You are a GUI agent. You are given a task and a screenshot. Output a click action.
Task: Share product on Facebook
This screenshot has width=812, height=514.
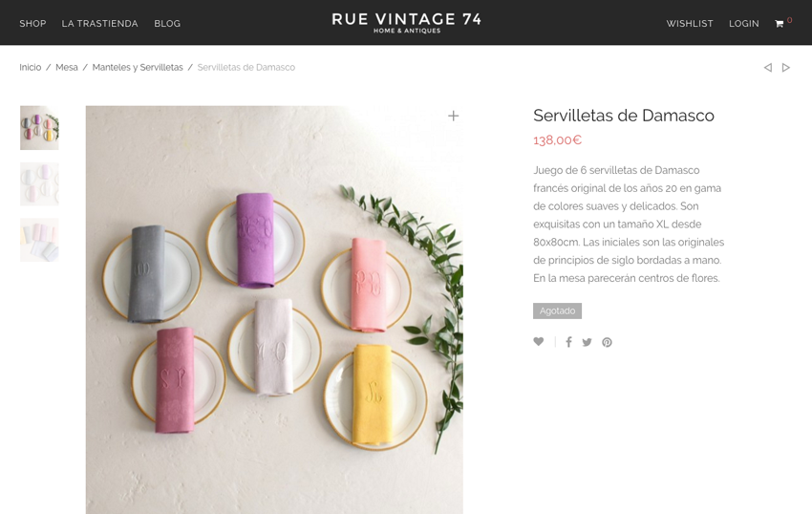(x=568, y=342)
